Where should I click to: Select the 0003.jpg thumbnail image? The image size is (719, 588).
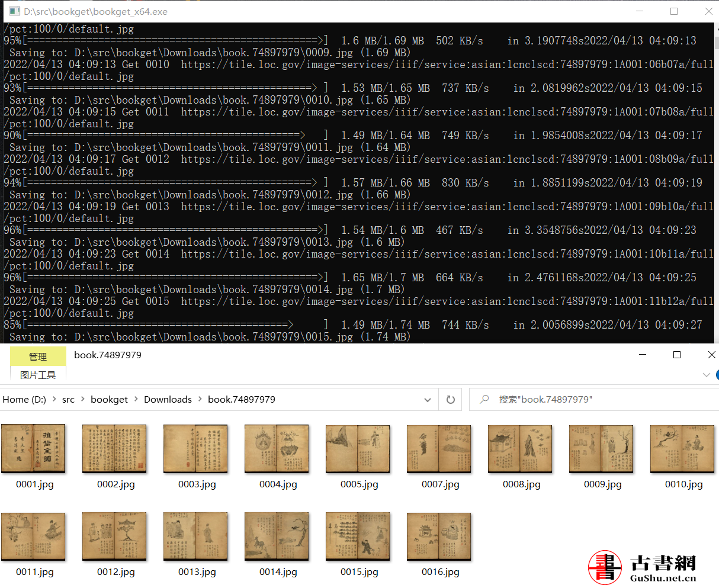[x=195, y=449]
